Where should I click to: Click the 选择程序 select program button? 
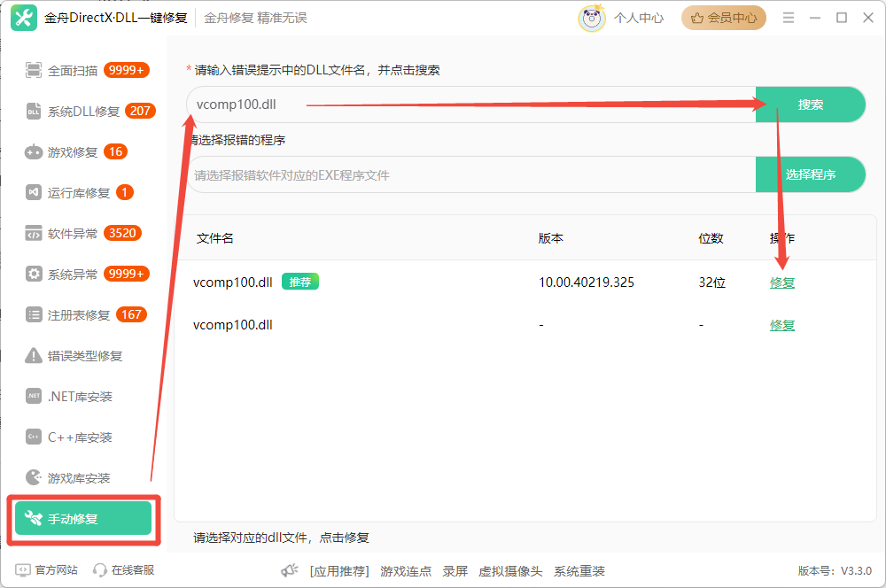pyautogui.click(x=810, y=174)
